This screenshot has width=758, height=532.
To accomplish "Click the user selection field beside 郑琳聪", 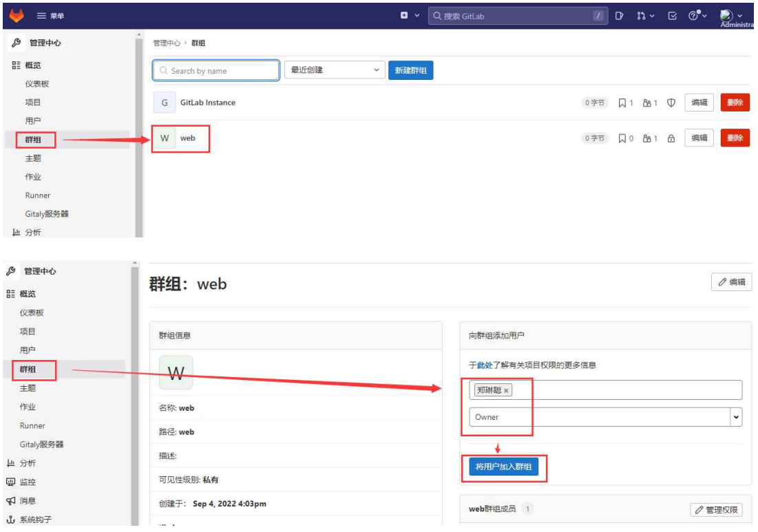I will coord(605,390).
